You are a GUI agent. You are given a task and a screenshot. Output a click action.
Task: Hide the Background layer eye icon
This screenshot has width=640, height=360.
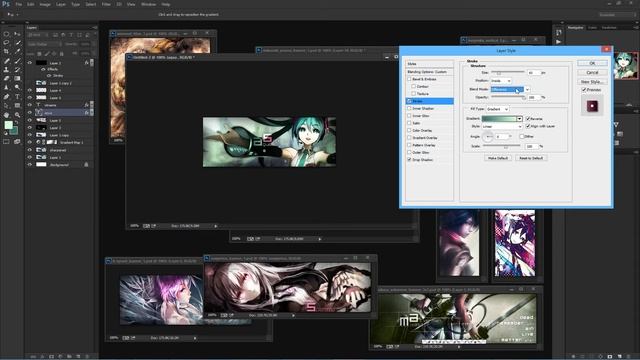29,164
